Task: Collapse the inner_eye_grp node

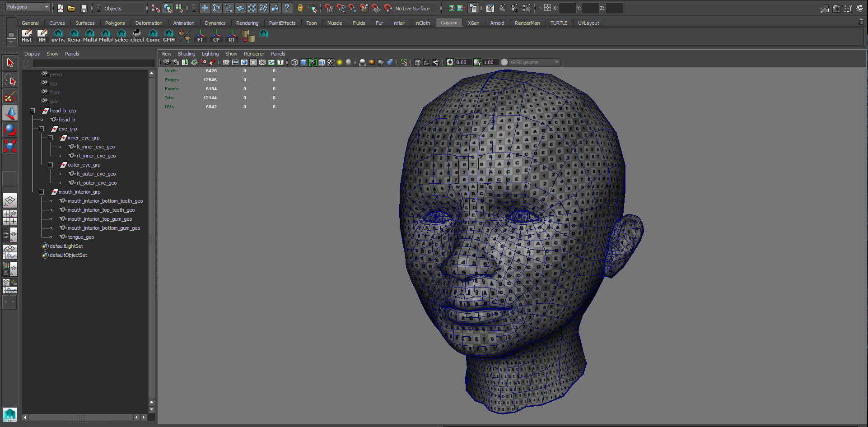Action: [51, 138]
